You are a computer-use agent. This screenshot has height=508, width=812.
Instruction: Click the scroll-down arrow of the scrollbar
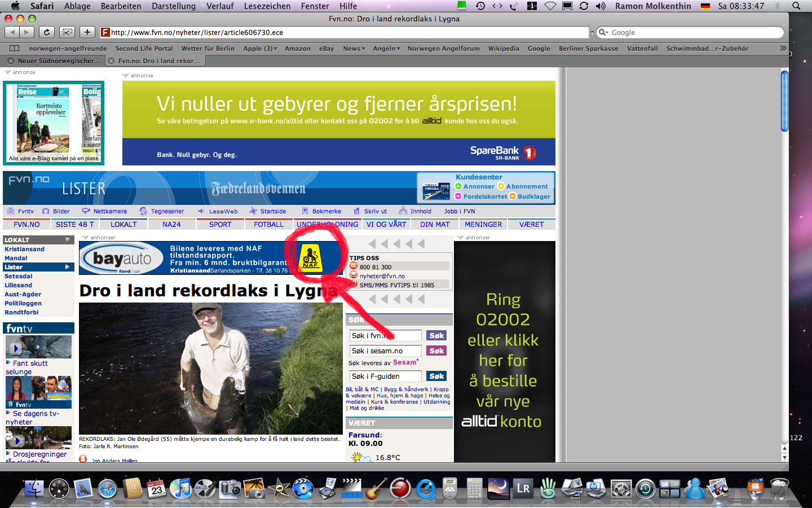pyautogui.click(x=784, y=458)
